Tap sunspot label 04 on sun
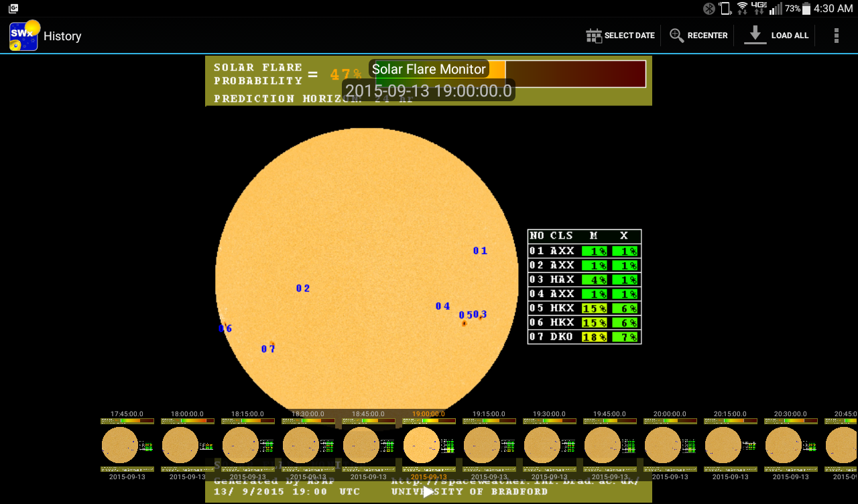Image resolution: width=858 pixels, height=504 pixels. click(x=442, y=306)
